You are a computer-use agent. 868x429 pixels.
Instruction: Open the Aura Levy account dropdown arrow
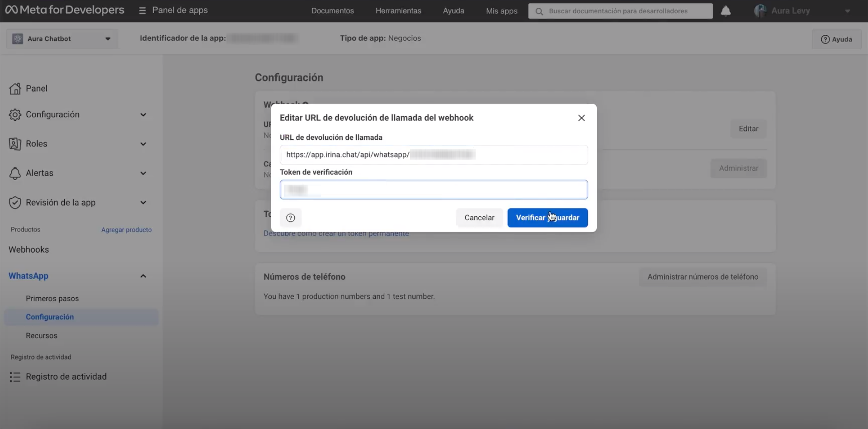847,11
